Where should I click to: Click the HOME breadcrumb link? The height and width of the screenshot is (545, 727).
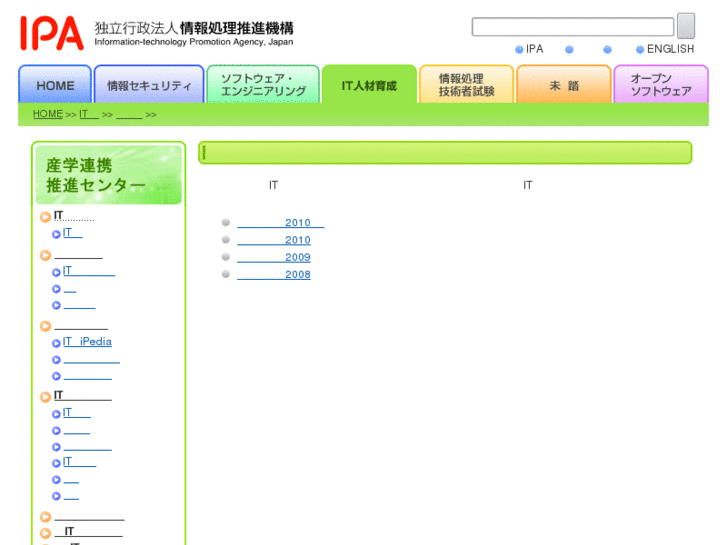pos(48,114)
